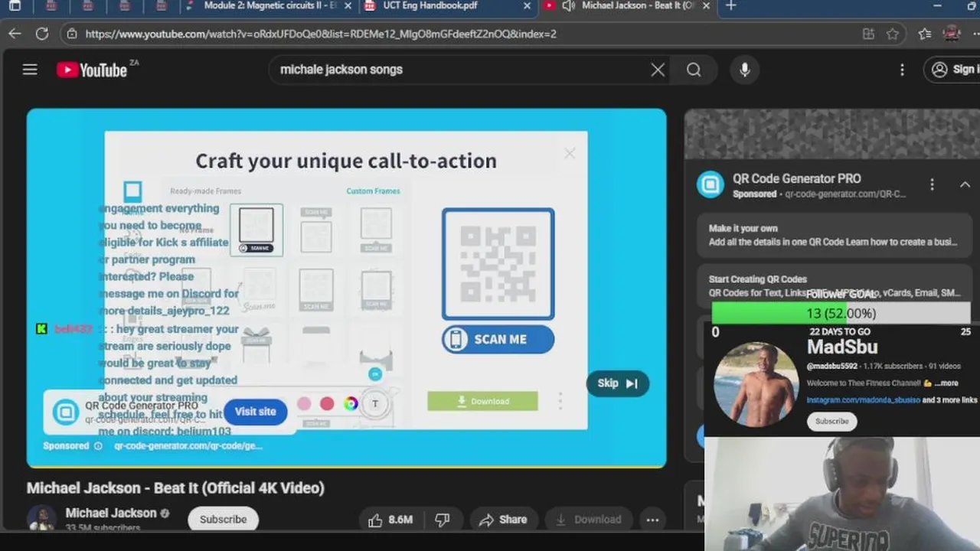Search with your voice microphone icon

[x=745, y=70]
